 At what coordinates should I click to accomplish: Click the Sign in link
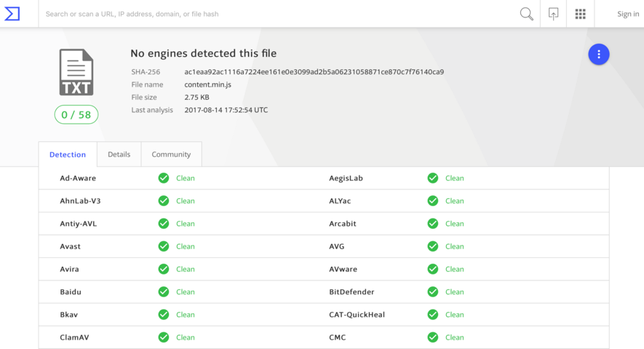pyautogui.click(x=628, y=14)
